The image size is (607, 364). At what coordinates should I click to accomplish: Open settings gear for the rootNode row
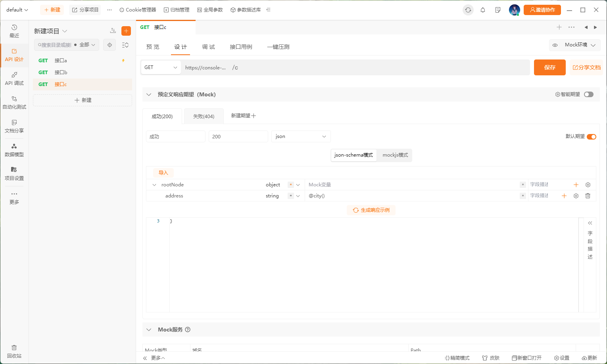tap(588, 185)
